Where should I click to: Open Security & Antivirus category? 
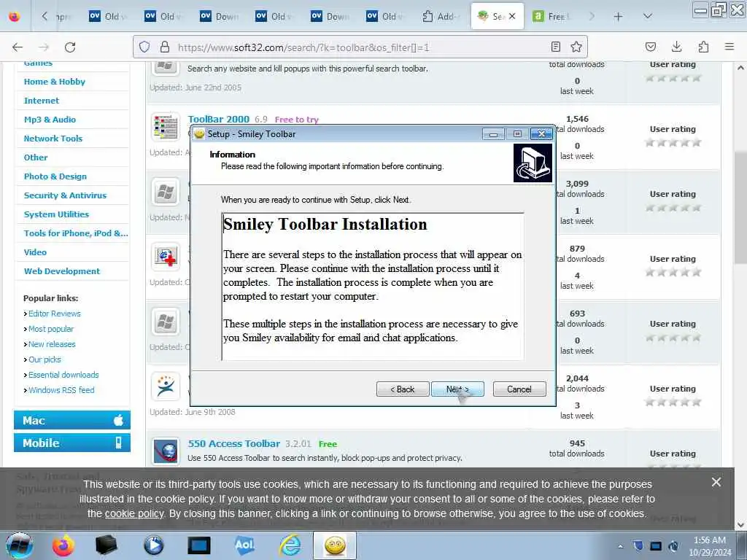click(x=65, y=195)
